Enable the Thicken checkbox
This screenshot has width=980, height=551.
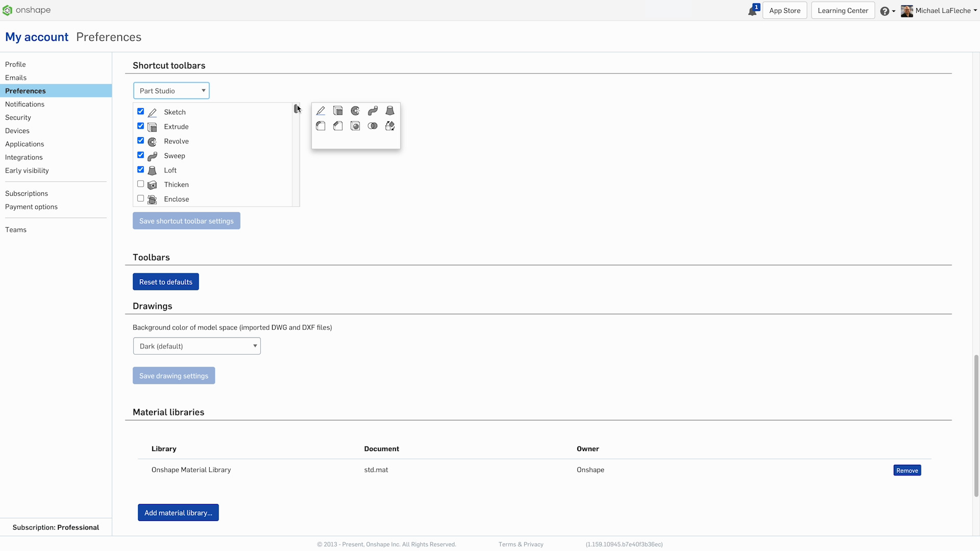tap(140, 184)
